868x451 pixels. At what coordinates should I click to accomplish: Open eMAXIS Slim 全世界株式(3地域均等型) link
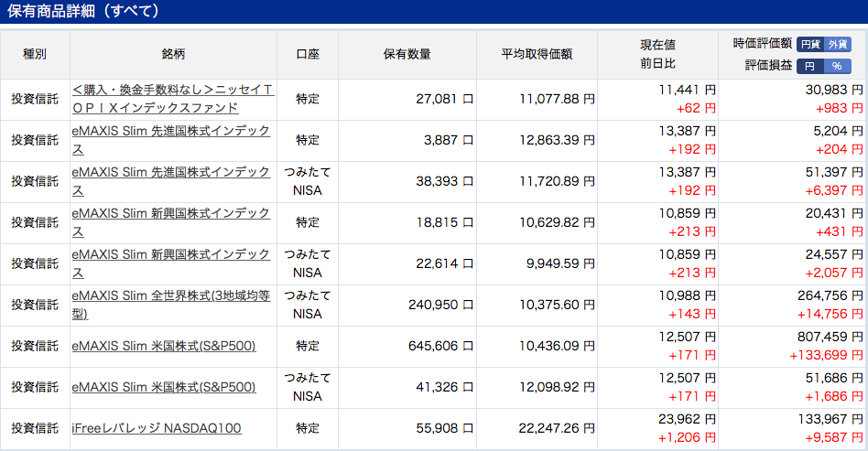pyautogui.click(x=171, y=305)
